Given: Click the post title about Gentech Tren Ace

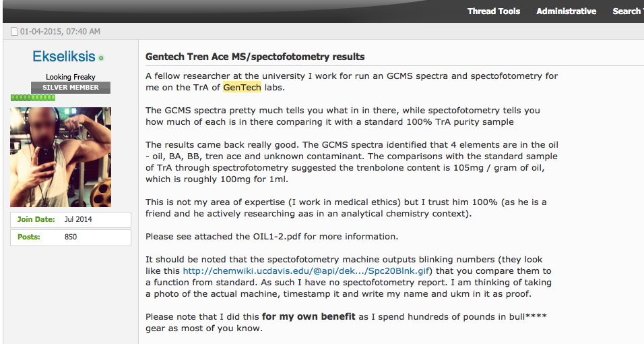Looking at the screenshot, I should point(255,57).
